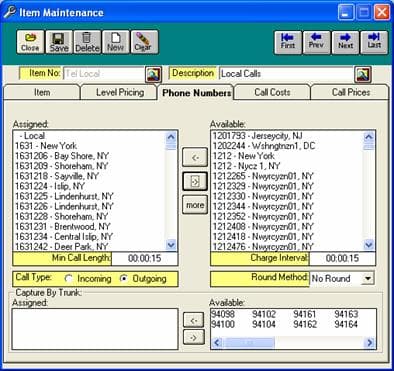Select '- Local' in Assigned list
Viewport: 394px width, 371px height.
coord(89,136)
